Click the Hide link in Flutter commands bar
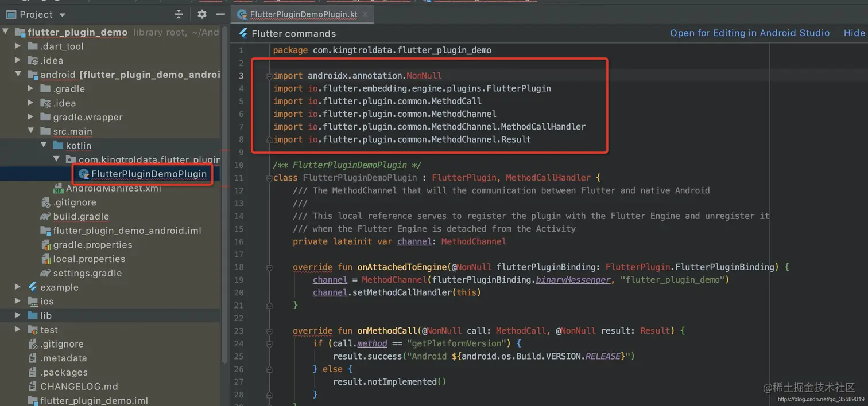The height and width of the screenshot is (406, 868). point(854,33)
